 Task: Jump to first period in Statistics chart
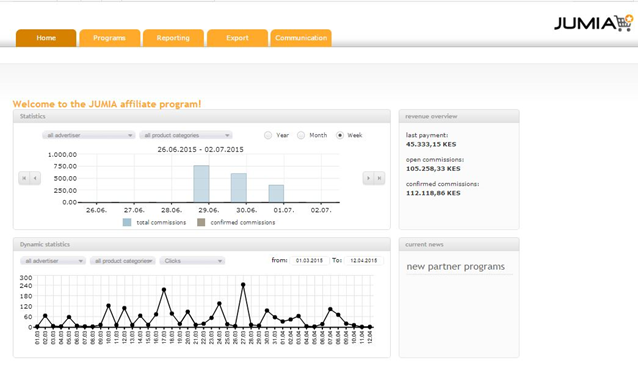(x=24, y=178)
